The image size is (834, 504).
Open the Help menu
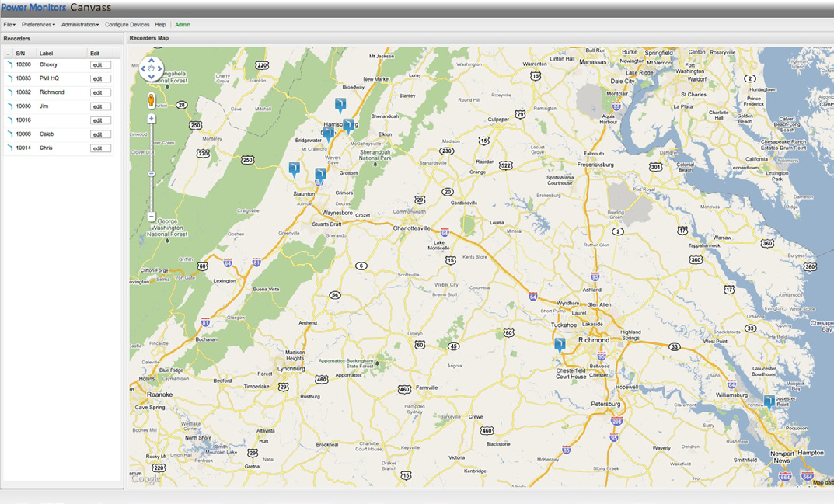[159, 24]
